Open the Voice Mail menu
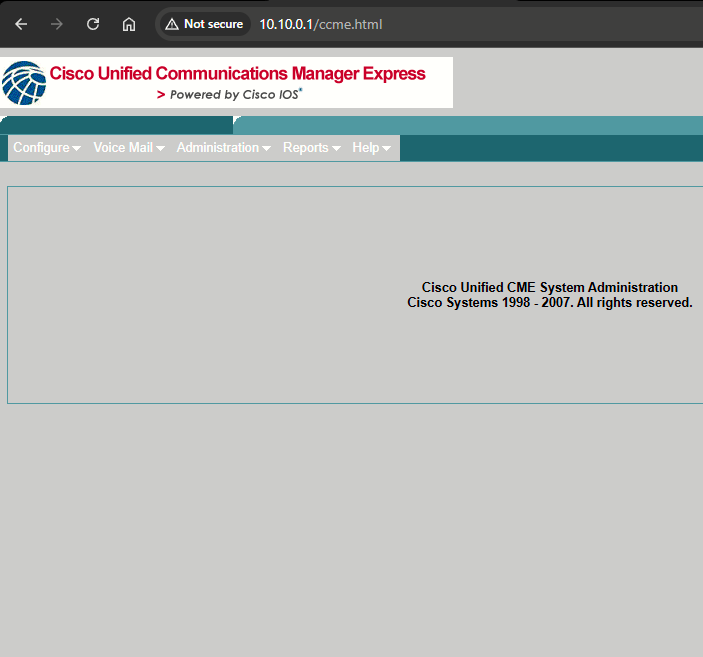 (129, 148)
